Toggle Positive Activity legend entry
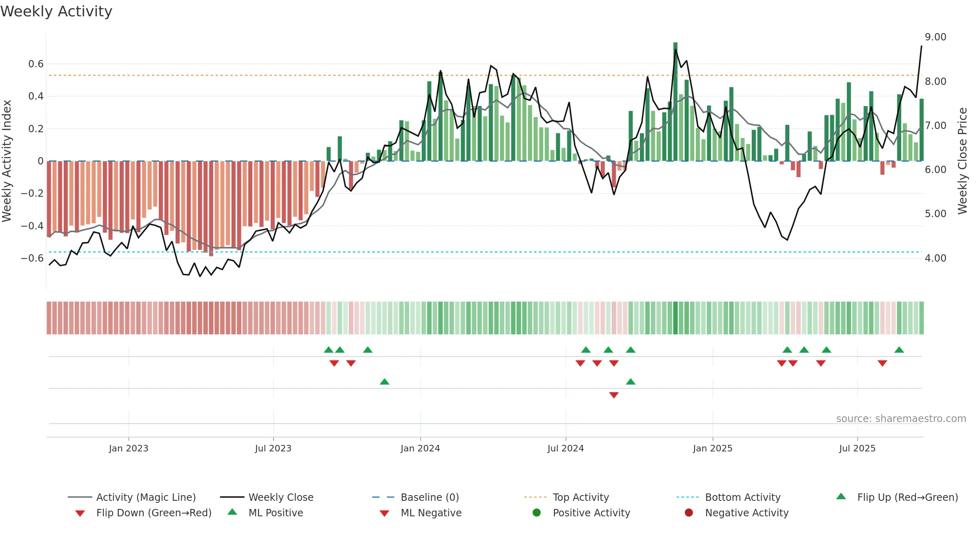 coord(581,513)
